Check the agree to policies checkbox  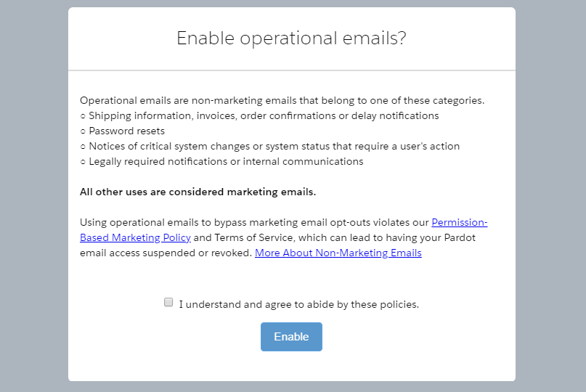click(x=168, y=302)
